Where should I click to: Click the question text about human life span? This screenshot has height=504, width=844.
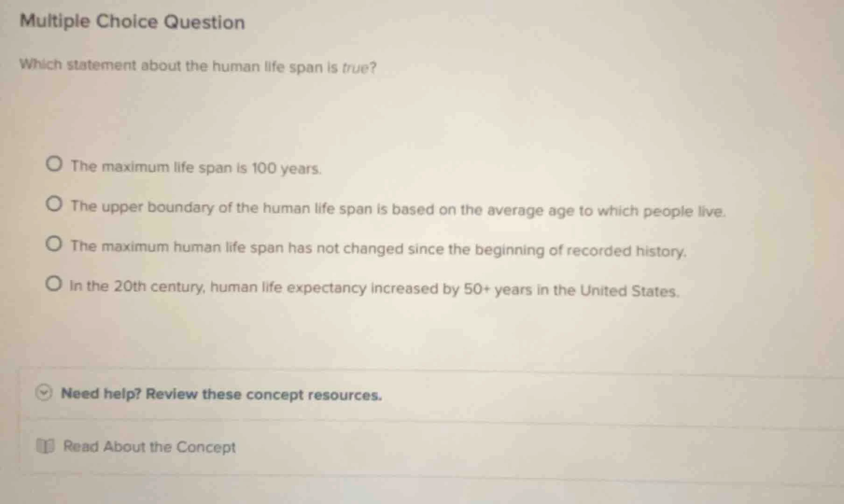tap(196, 67)
